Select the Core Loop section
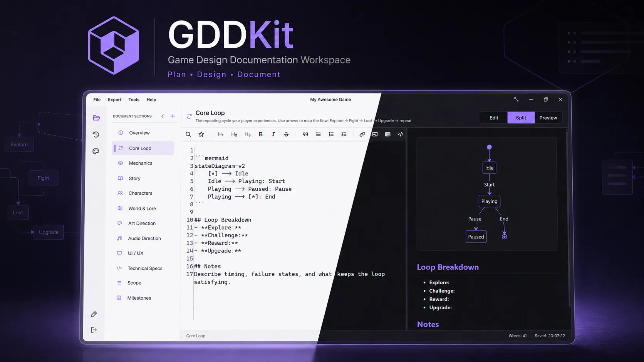The image size is (644, 362). point(143,148)
